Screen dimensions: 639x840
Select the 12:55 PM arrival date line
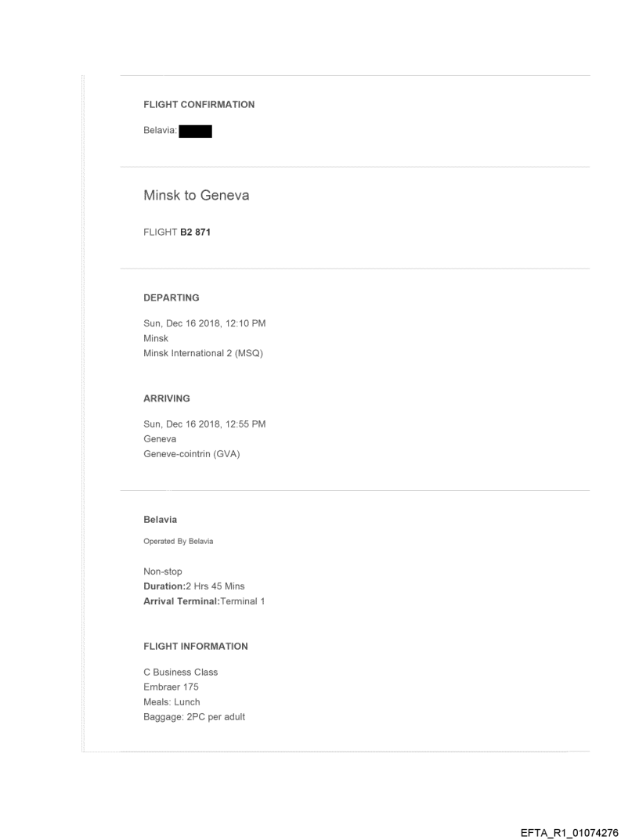pyautogui.click(x=204, y=424)
